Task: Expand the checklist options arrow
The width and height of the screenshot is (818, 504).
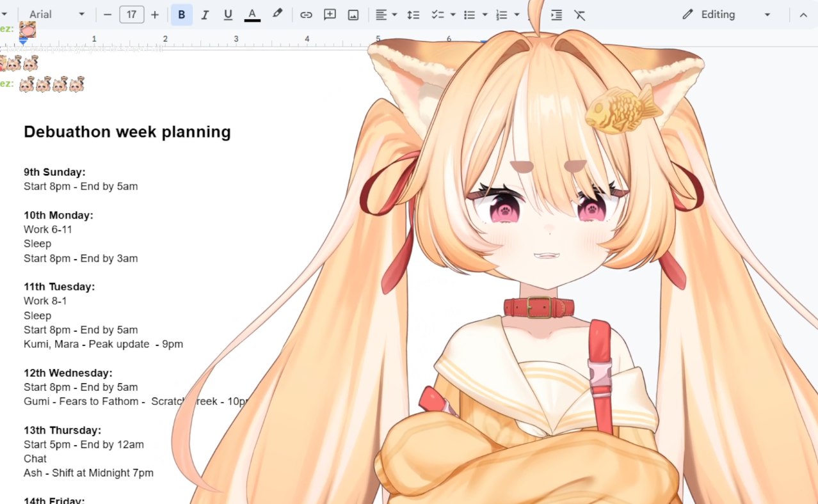Action: [453, 15]
